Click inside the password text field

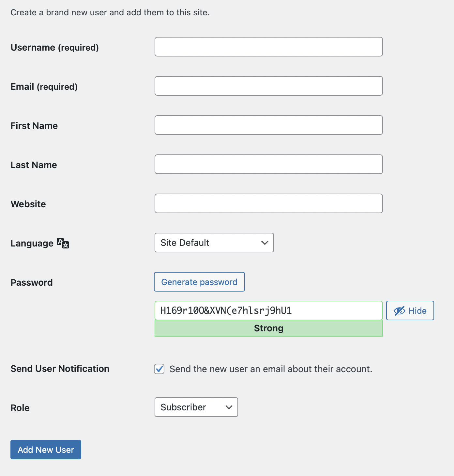click(x=269, y=310)
